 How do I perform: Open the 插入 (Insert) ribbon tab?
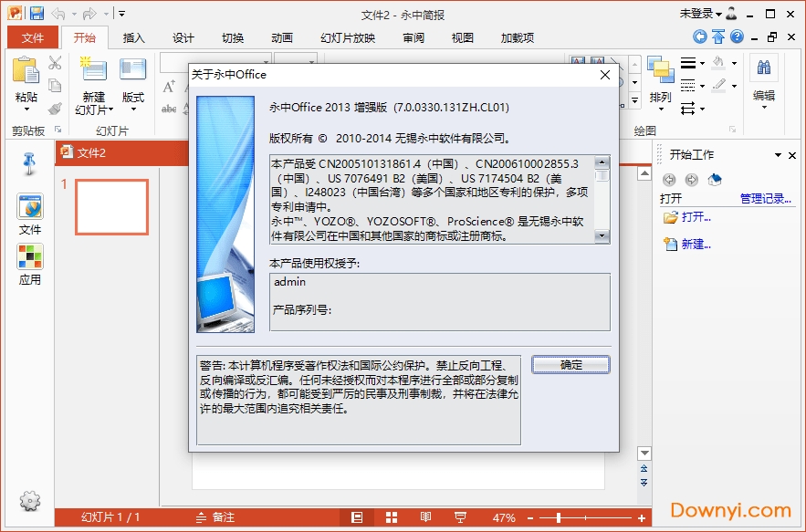coord(134,37)
